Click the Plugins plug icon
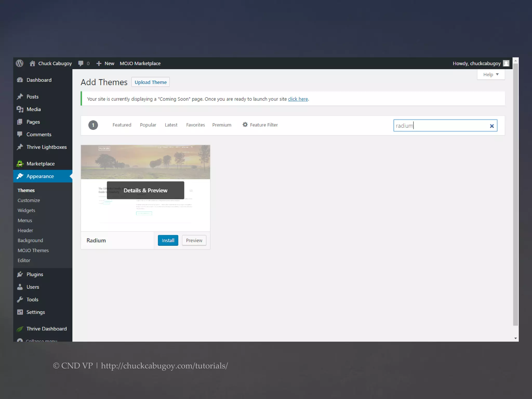The image size is (532, 399). click(20, 274)
